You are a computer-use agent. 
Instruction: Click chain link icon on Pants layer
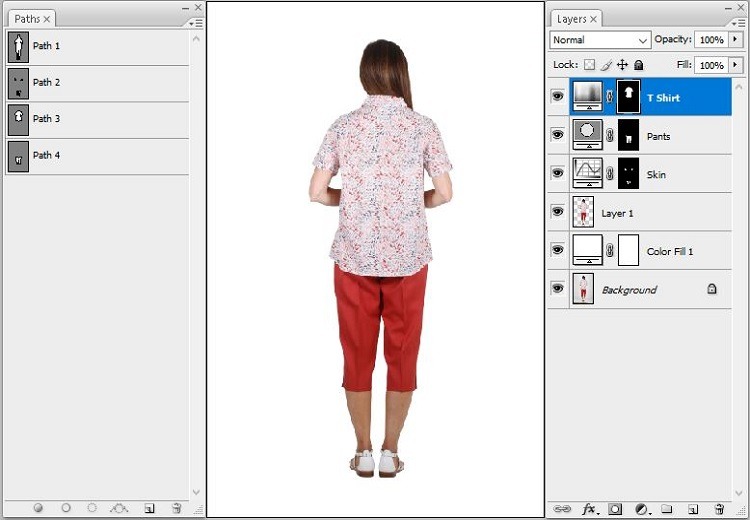click(x=610, y=135)
